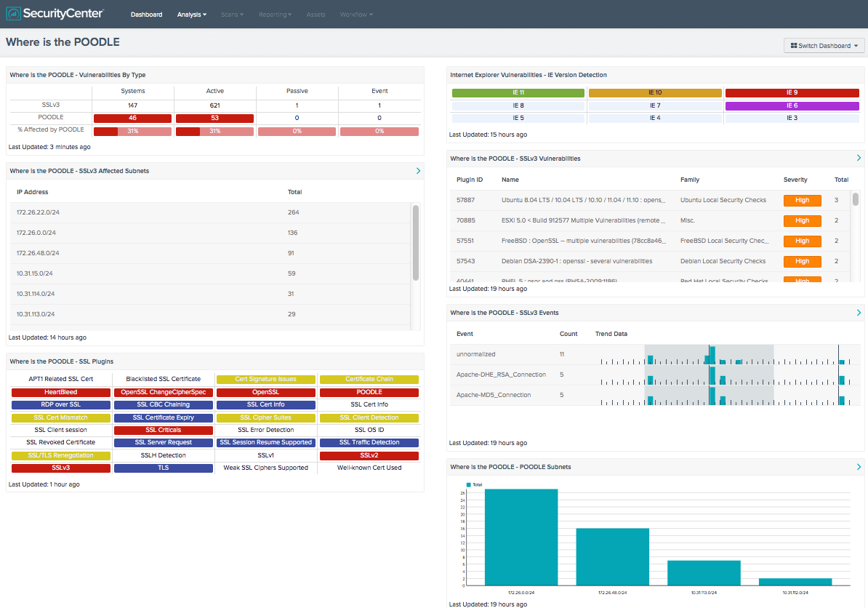Image resolution: width=868 pixels, height=608 pixels.
Task: Open the Analysis dropdown menu
Action: [x=191, y=15]
